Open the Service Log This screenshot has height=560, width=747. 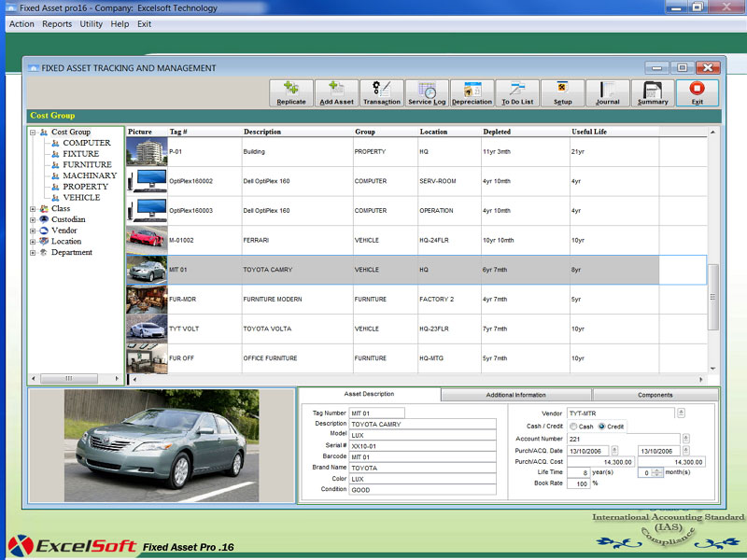pyautogui.click(x=427, y=93)
